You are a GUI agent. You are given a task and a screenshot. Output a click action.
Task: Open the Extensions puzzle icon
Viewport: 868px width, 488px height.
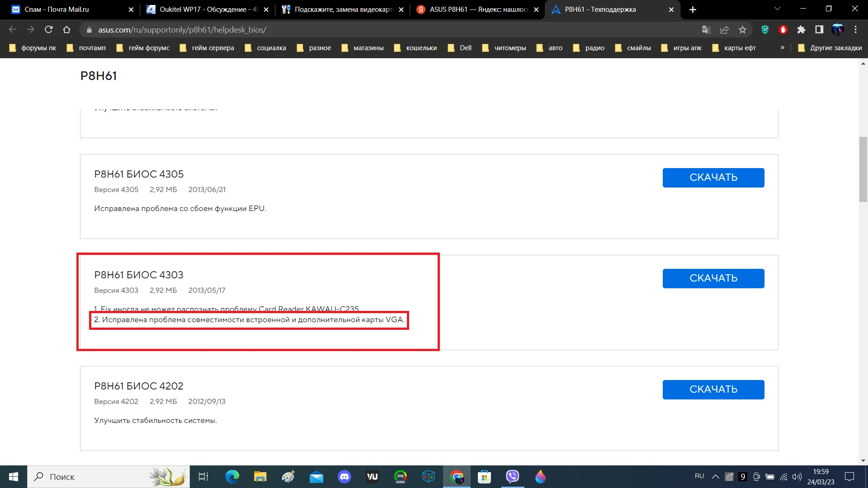coord(801,30)
